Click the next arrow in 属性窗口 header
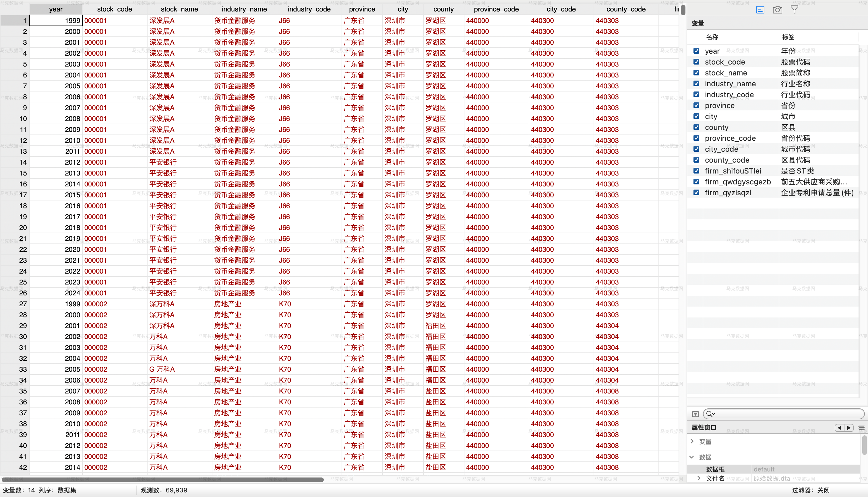The image size is (868, 497). 848,428
